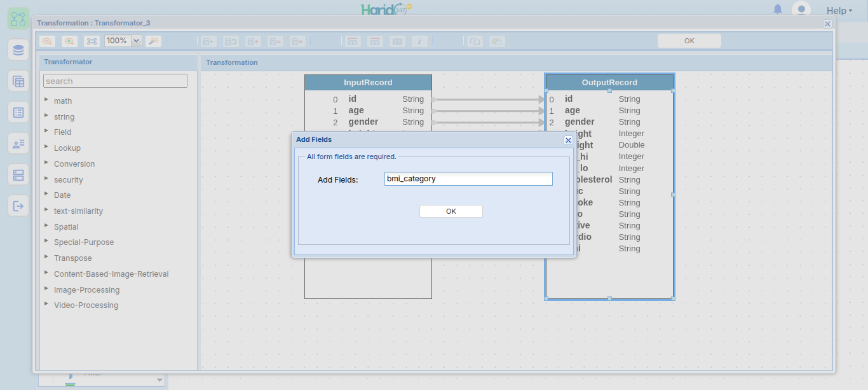Open the user profile card sidebar icon
The height and width of the screenshot is (390, 868).
click(x=18, y=144)
